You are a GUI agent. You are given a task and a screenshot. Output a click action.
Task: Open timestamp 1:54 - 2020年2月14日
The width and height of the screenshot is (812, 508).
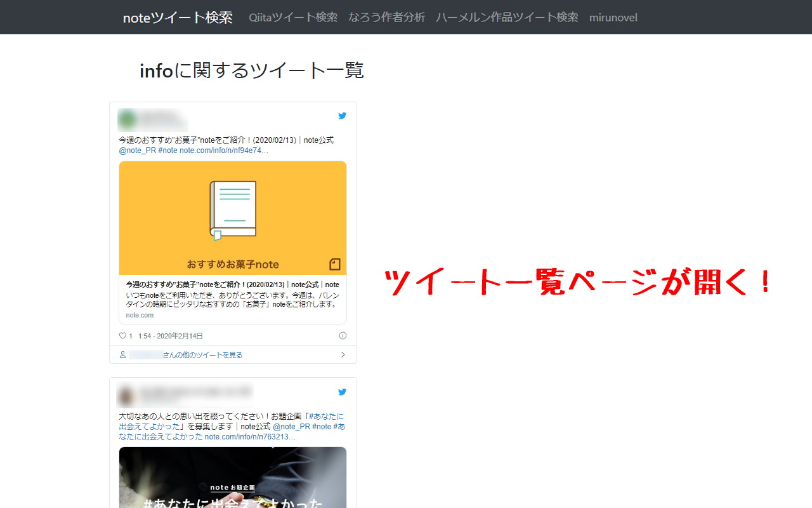171,336
